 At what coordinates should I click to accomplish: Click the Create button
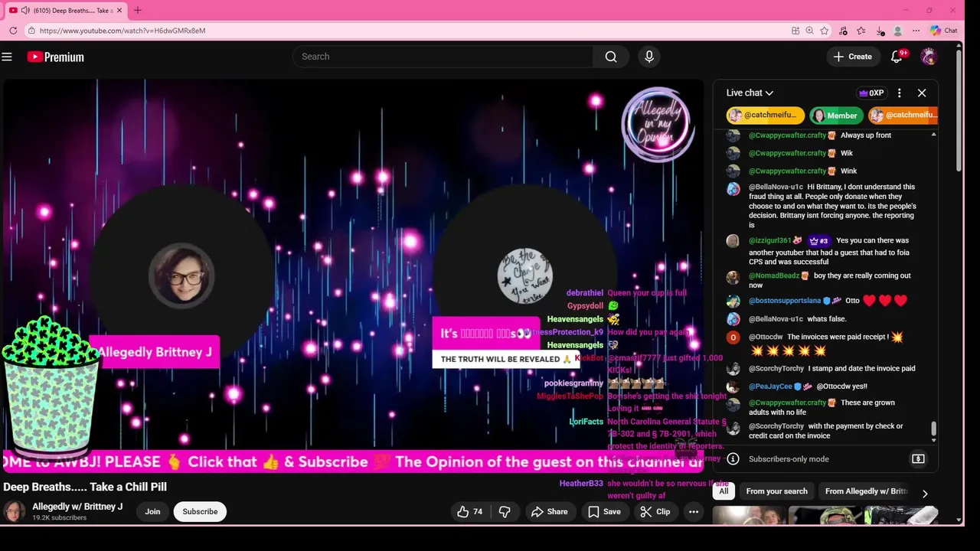point(852,57)
